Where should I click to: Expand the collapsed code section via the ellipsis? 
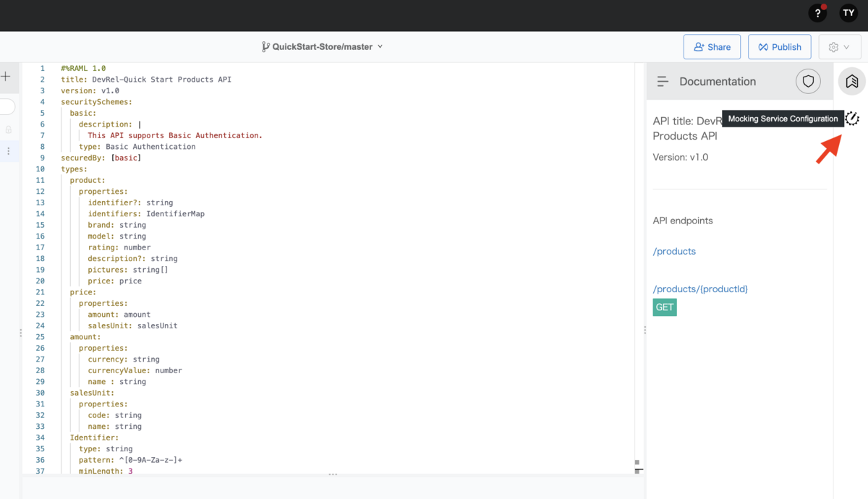pyautogui.click(x=333, y=473)
